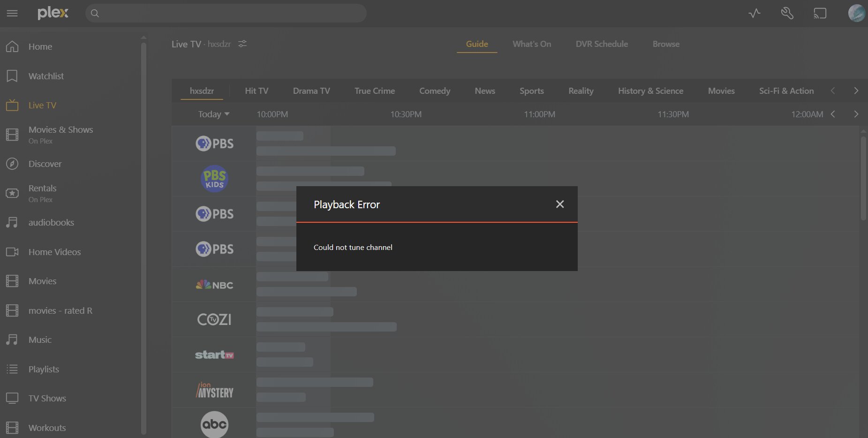The height and width of the screenshot is (438, 868).
Task: Open the user account avatar
Action: 857,13
